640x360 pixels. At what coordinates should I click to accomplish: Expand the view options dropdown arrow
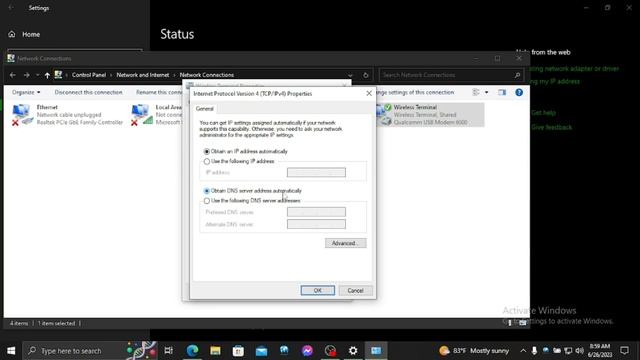coord(486,92)
